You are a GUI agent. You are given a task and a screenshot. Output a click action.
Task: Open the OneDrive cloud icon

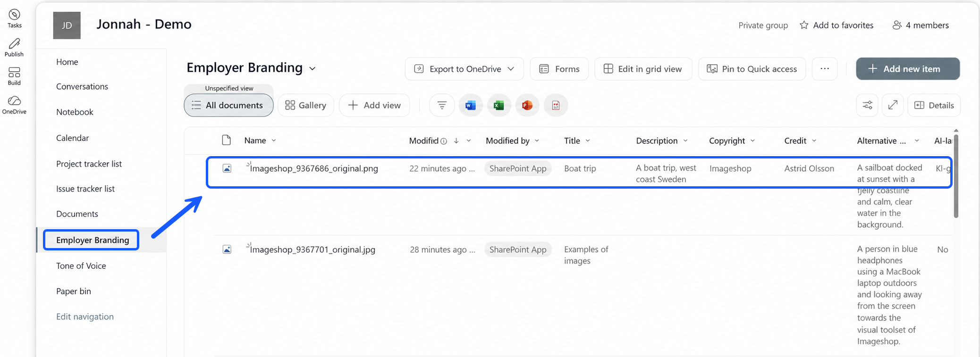click(x=14, y=101)
